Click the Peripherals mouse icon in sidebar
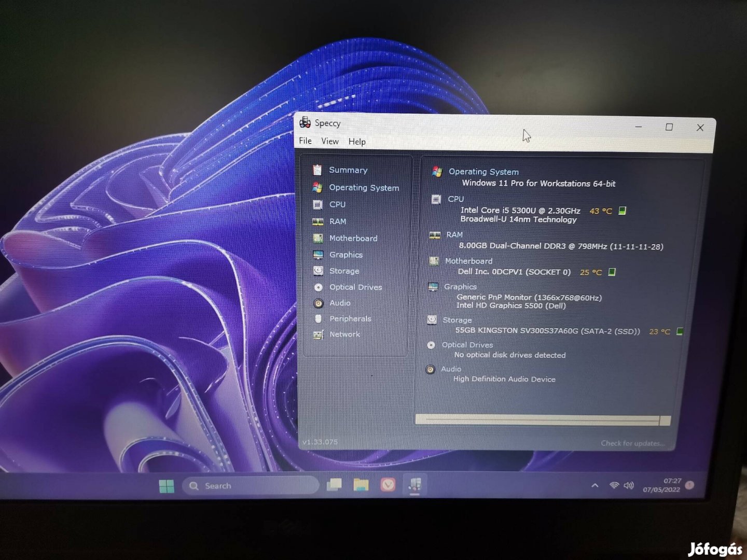The height and width of the screenshot is (560, 747). pyautogui.click(x=319, y=318)
